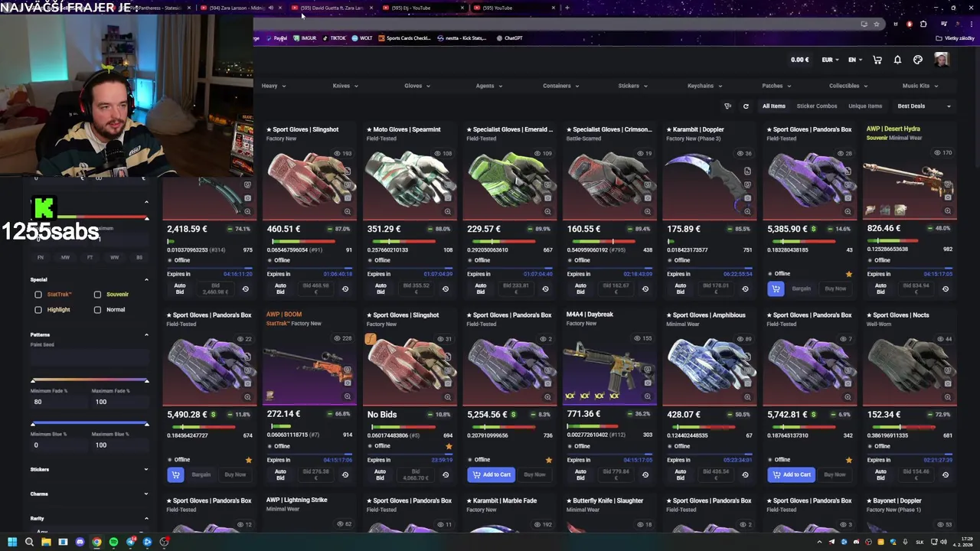Toggle the MW wear filter
Screen dimensions: 980x551
(65, 257)
